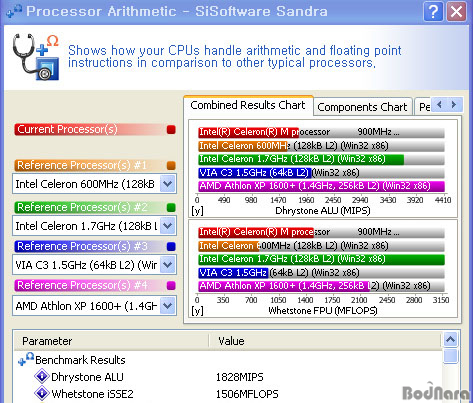Click the Dhrystone ALU result icon

click(x=42, y=376)
